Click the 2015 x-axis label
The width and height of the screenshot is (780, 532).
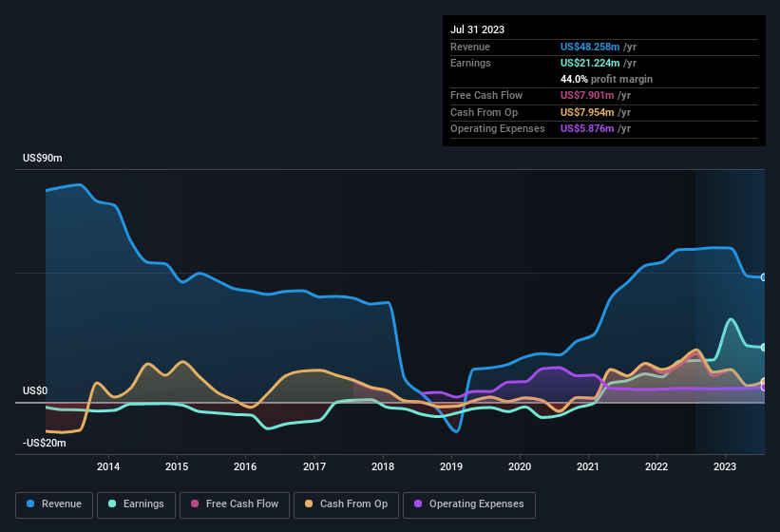[177, 466]
